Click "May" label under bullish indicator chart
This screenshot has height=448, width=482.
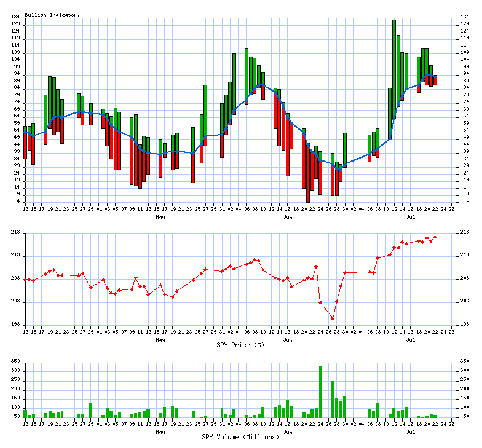pos(160,217)
